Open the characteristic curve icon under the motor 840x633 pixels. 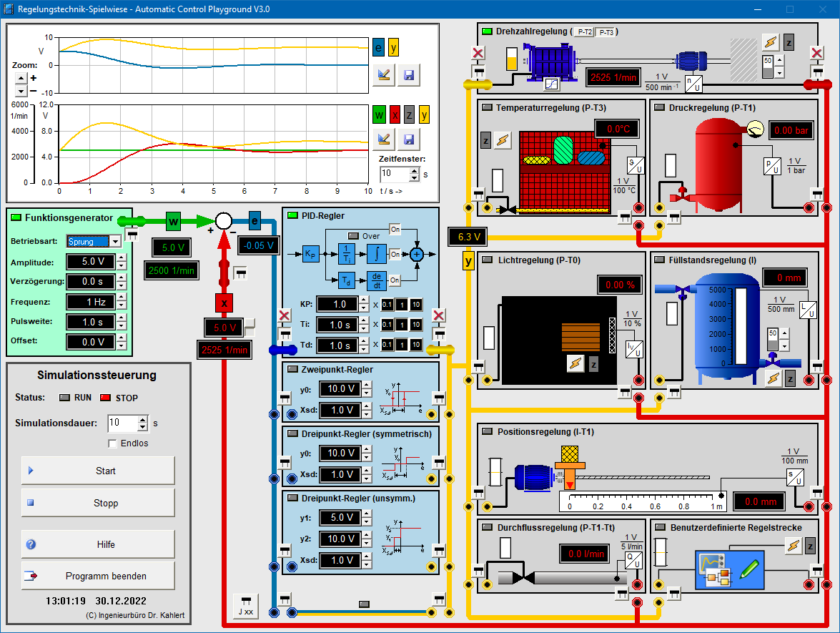[x=552, y=84]
